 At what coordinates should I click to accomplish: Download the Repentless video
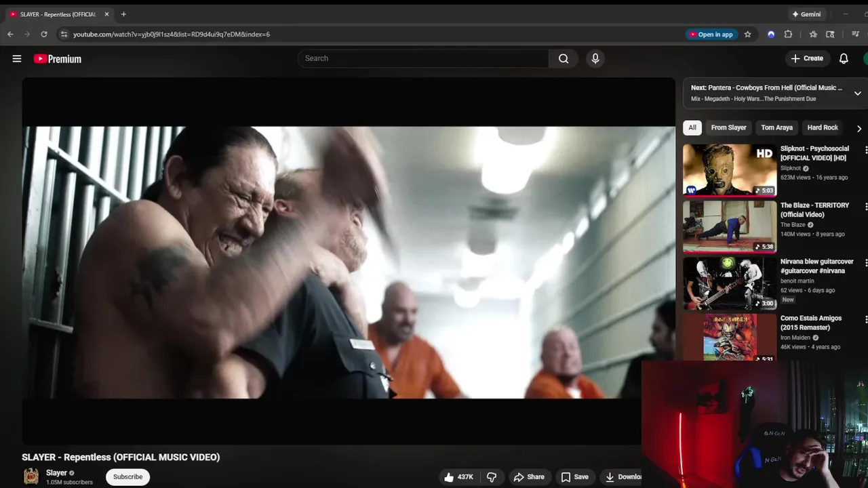click(x=623, y=477)
